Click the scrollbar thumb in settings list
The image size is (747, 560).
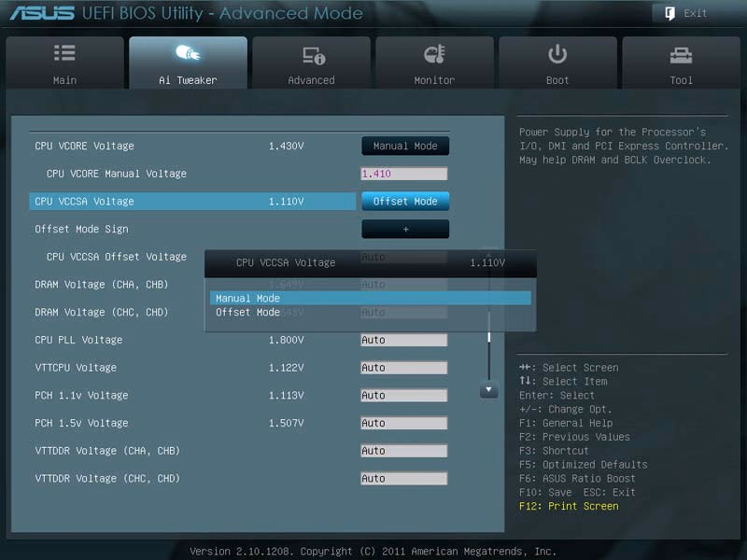(x=488, y=337)
